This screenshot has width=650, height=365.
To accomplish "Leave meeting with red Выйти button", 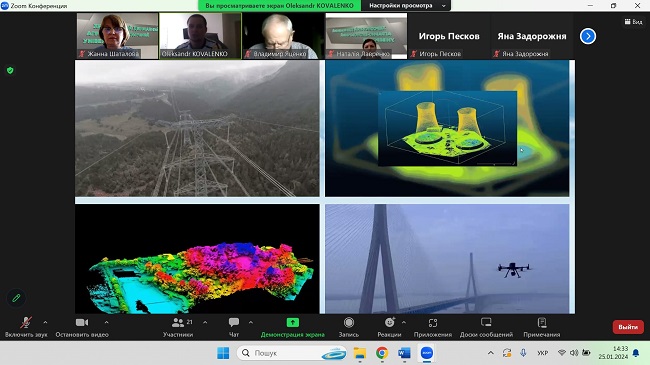I will tap(628, 327).
